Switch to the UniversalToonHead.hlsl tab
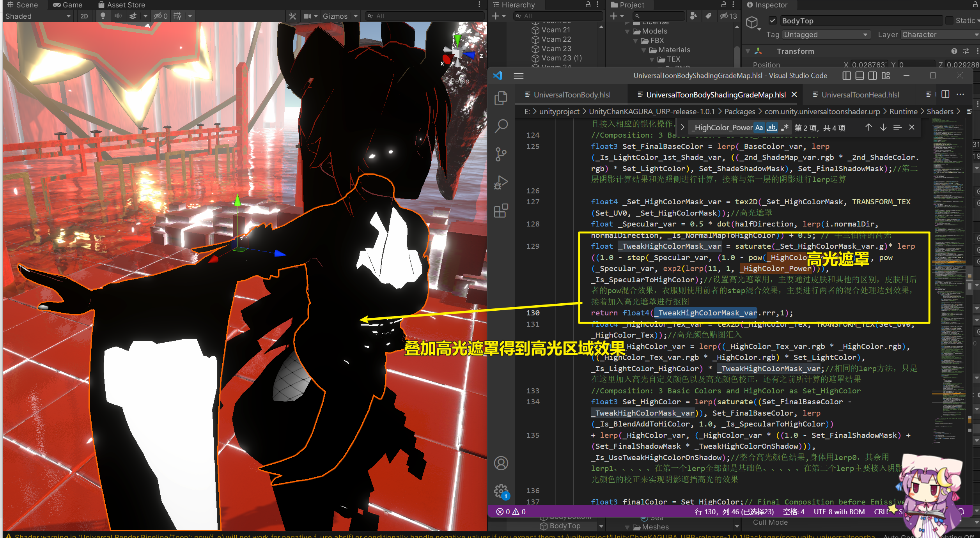Viewport: 980px width, 538px height. pyautogui.click(x=860, y=94)
